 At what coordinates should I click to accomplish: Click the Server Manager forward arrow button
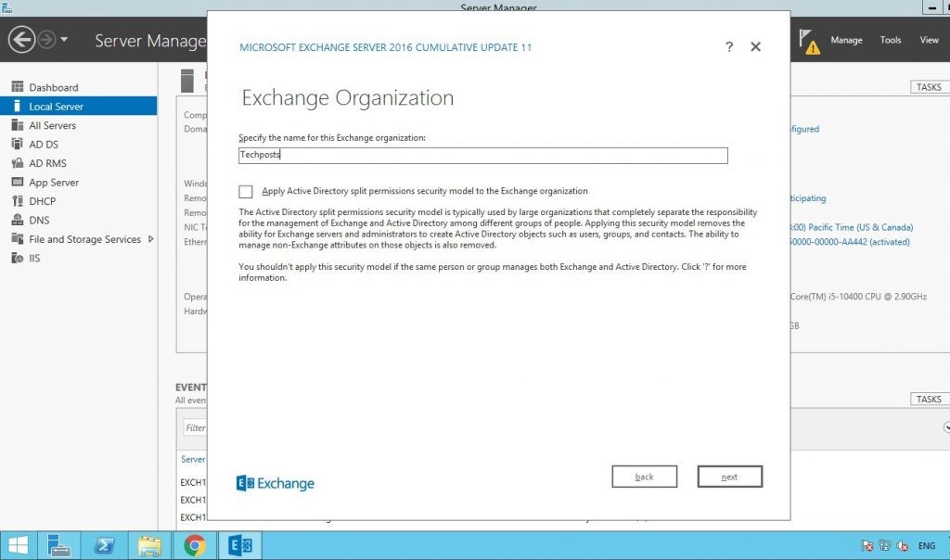click(46, 41)
